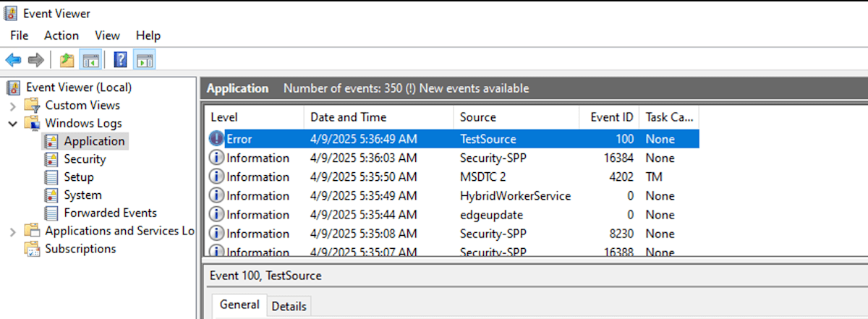The height and width of the screenshot is (319, 868).
Task: Select the Event Viewer (Local) root label
Action: click(79, 88)
